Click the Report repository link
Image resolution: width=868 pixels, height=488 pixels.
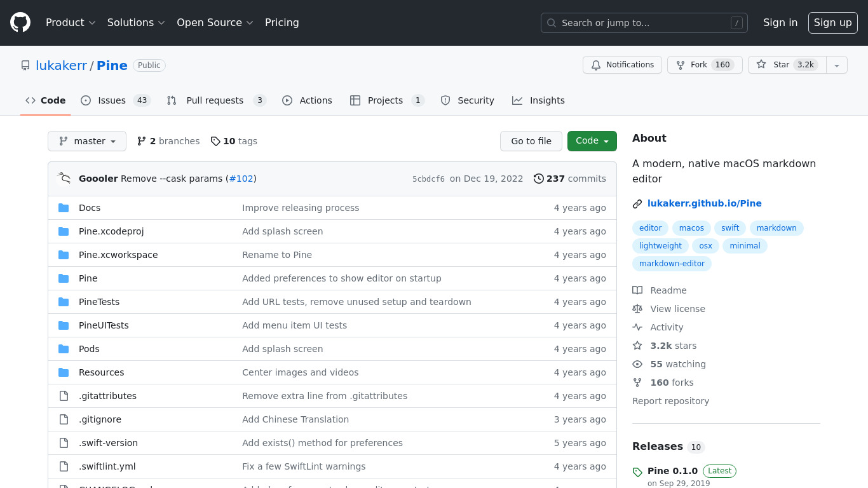tap(670, 401)
